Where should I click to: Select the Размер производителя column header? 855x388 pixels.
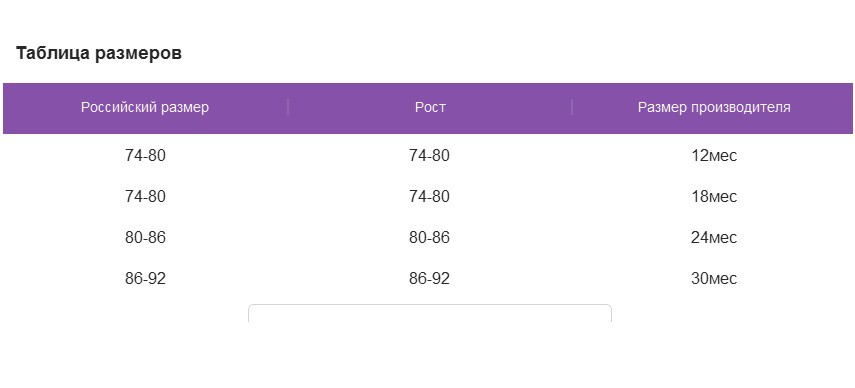[714, 107]
